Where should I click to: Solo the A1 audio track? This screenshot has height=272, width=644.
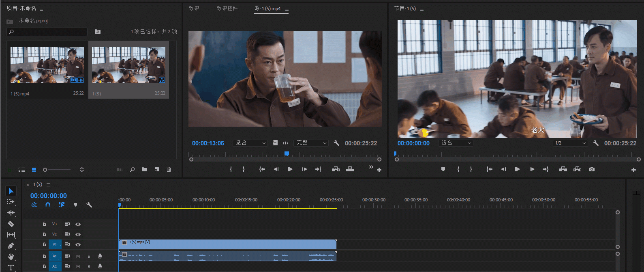point(89,256)
